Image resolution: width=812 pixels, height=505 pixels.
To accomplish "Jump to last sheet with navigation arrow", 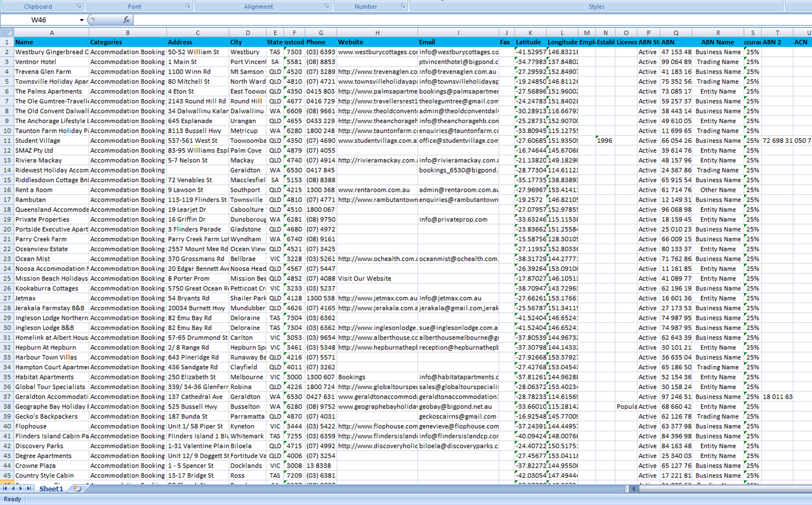I will point(29,489).
